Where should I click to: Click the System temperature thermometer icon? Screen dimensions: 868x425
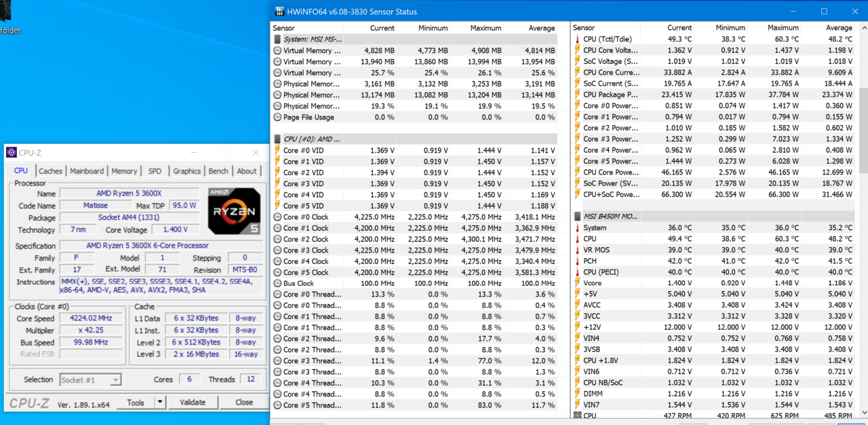[577, 228]
